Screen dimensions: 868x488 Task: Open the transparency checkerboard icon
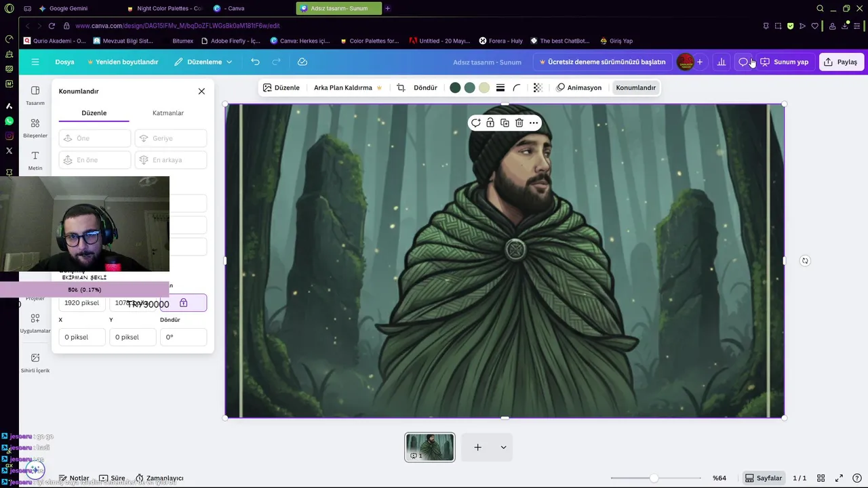pyautogui.click(x=538, y=87)
